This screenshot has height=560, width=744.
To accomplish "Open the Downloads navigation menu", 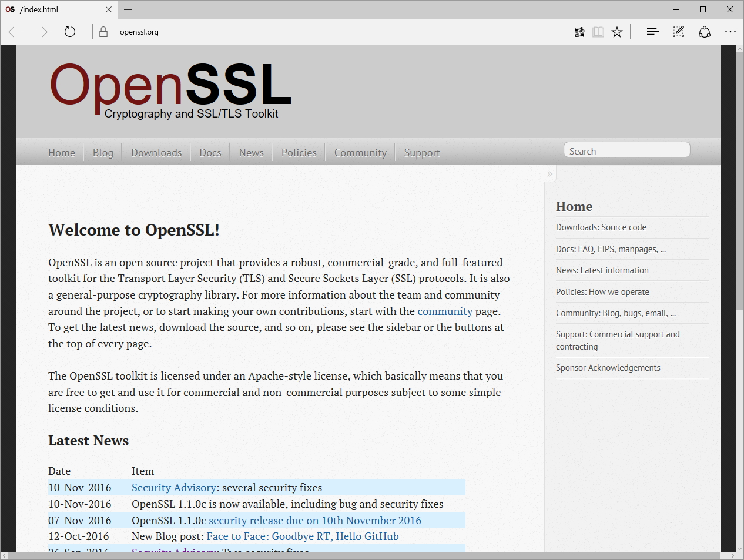I will tap(156, 152).
